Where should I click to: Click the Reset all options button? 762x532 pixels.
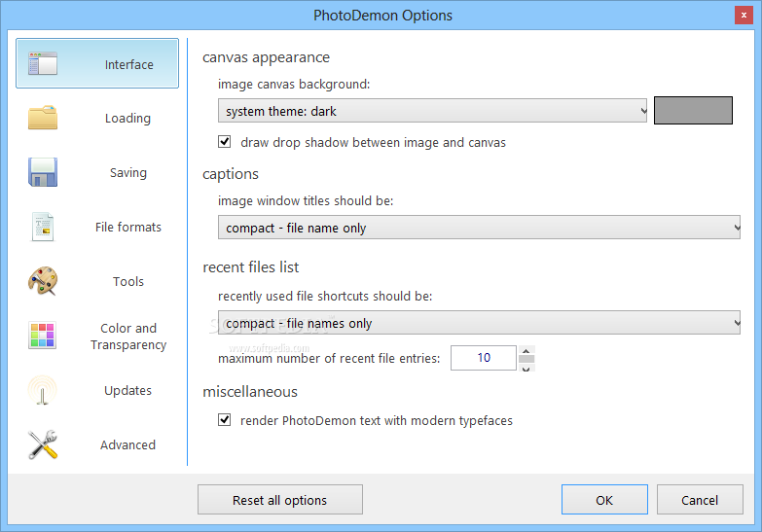tap(280, 500)
